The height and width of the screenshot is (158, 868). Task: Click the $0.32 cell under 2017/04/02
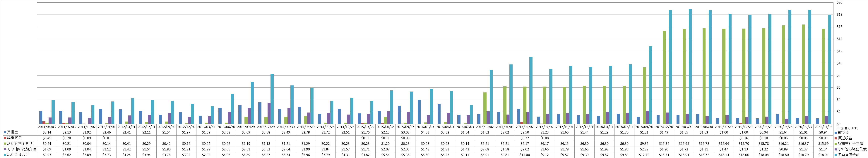(525, 138)
